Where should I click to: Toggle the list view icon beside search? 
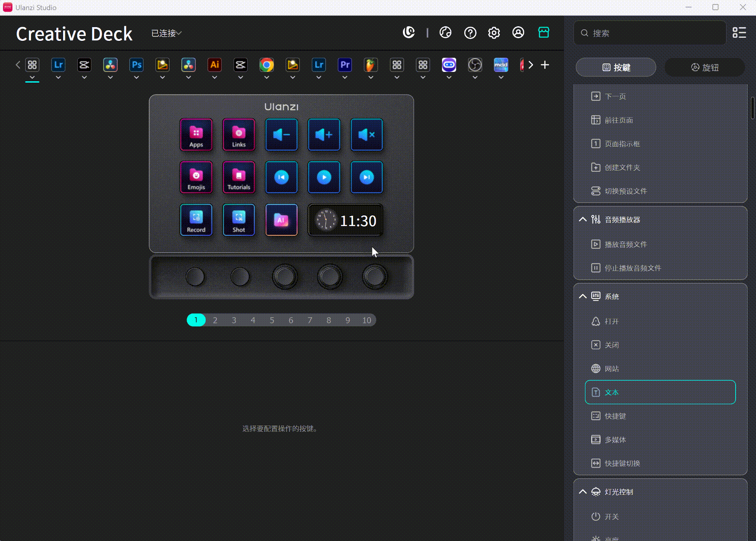[x=739, y=33]
